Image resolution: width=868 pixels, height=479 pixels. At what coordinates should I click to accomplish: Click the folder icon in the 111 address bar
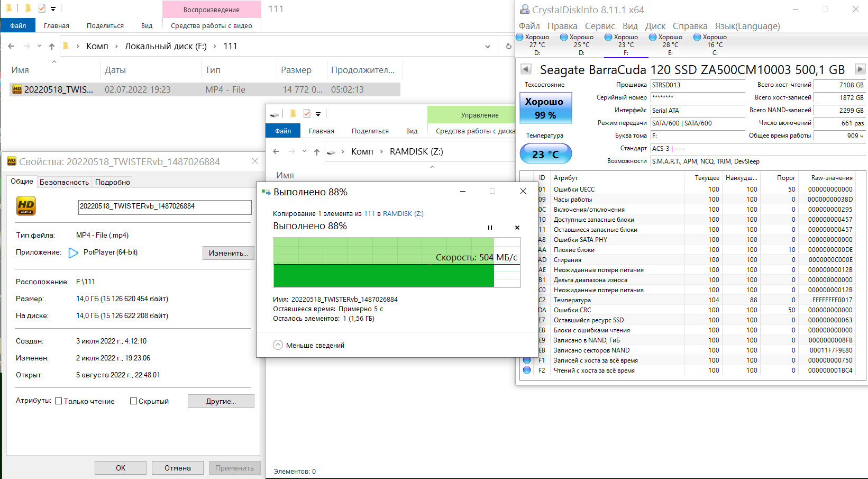pyautogui.click(x=66, y=46)
